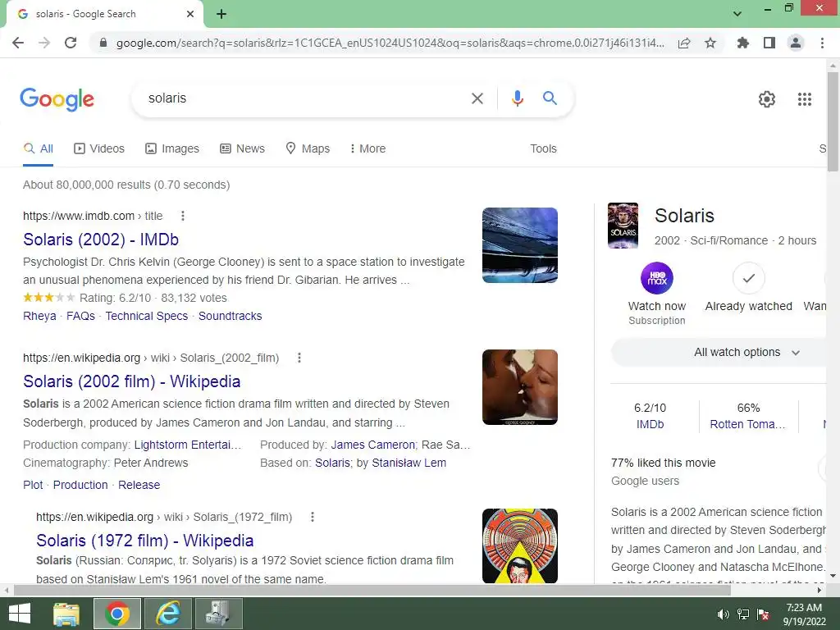Switch to the All results tab
Screen dimensions: 840x630
[38, 149]
